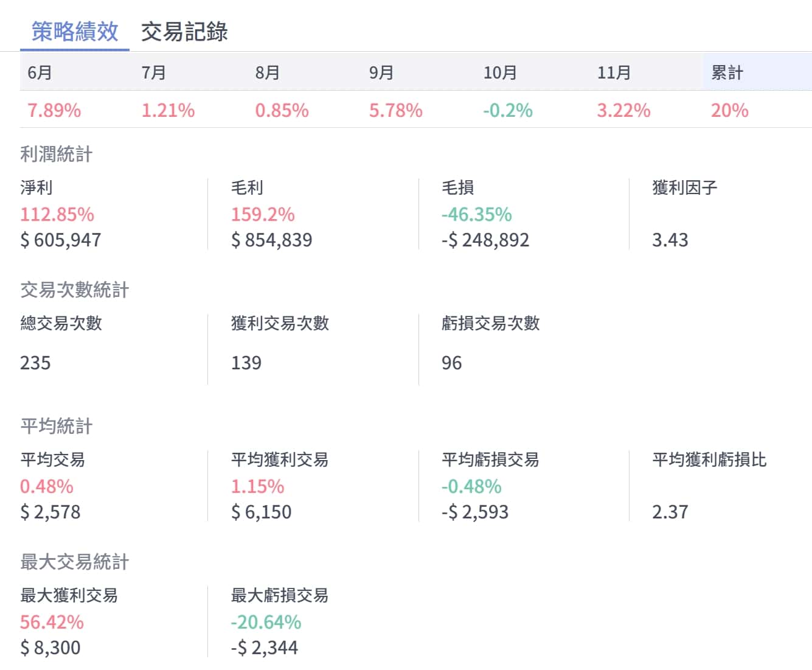Select the 毛利 amount $854,839
This screenshot has width=812, height=670.
pyautogui.click(x=271, y=240)
